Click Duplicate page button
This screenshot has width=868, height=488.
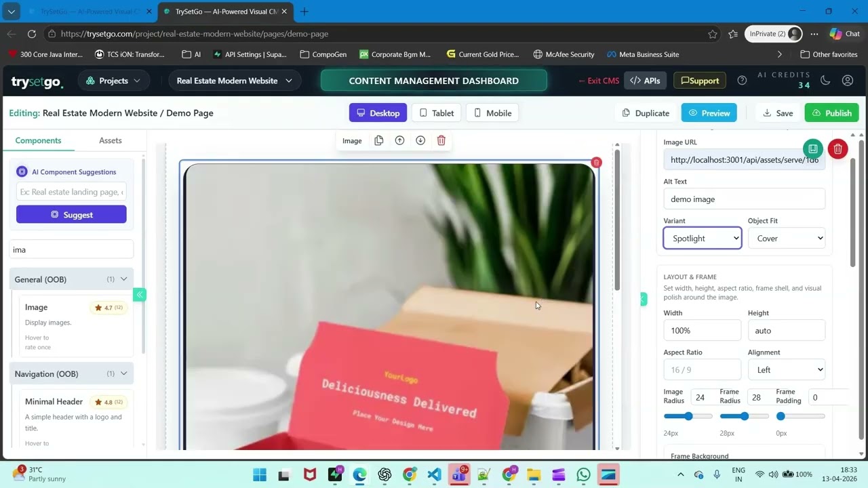coord(646,113)
